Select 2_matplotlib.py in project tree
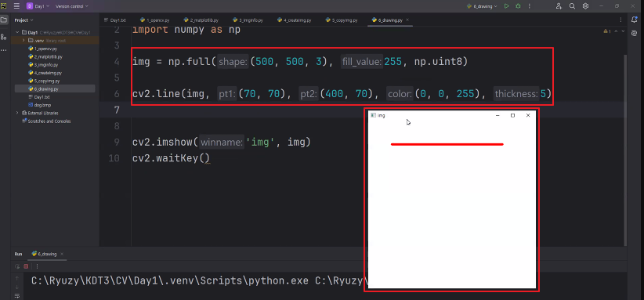644x300 pixels. click(45, 56)
